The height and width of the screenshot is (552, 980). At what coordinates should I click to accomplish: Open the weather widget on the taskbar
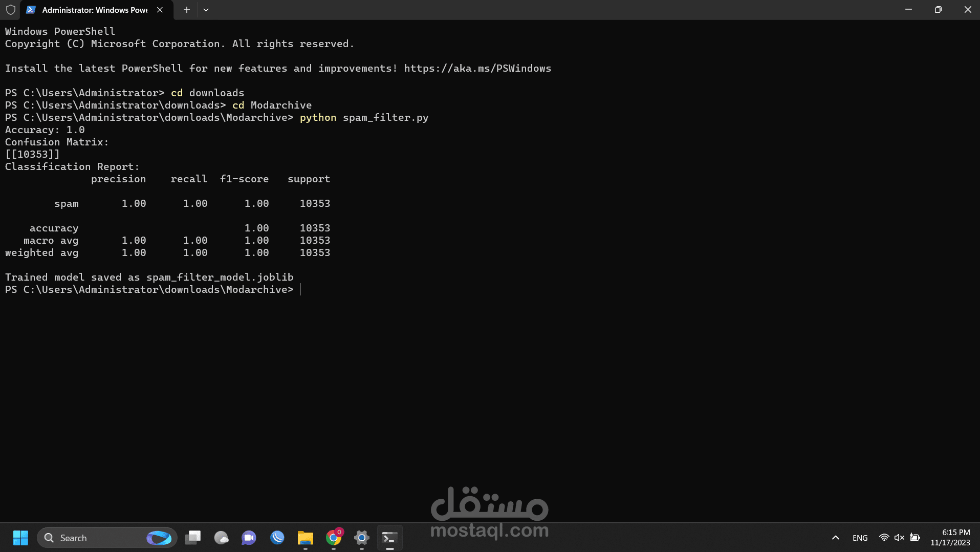point(222,538)
